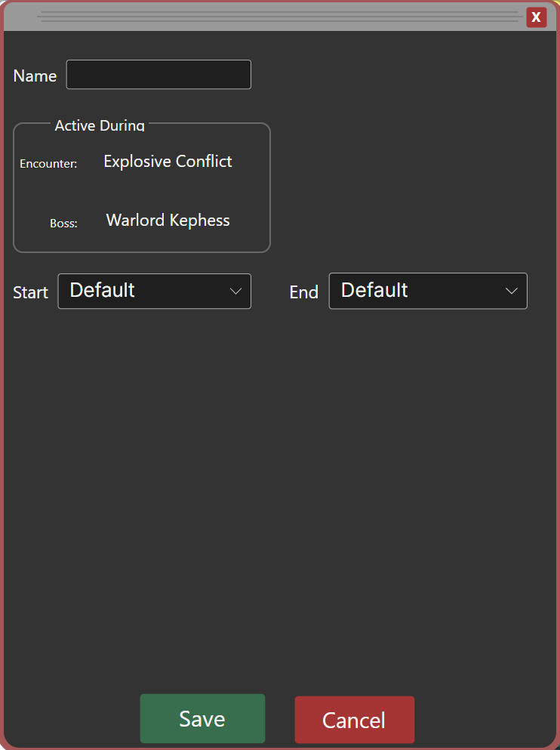The image size is (560, 750).
Task: Select the Explosive Conflict encounter value
Action: click(168, 161)
